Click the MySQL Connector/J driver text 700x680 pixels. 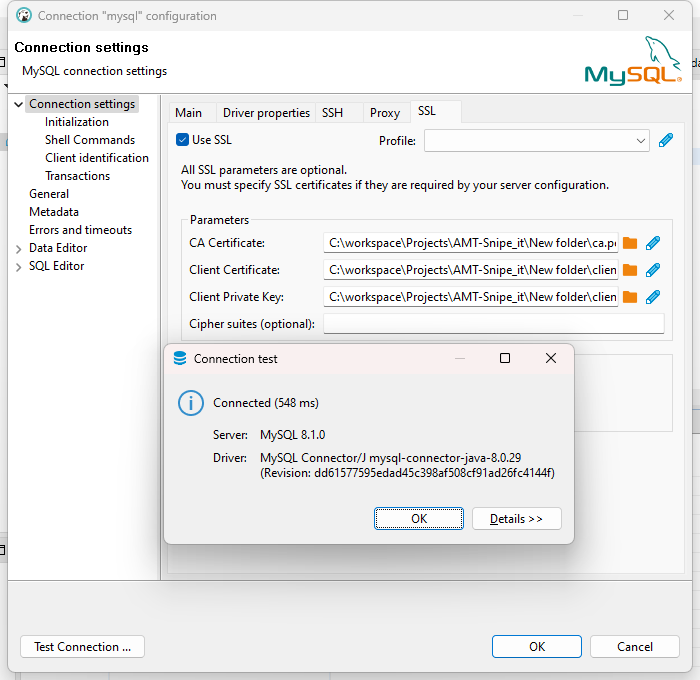click(x=391, y=458)
